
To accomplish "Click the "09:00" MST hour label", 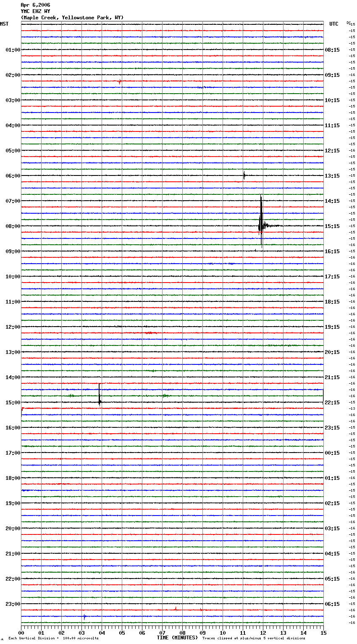I will click(13, 251).
